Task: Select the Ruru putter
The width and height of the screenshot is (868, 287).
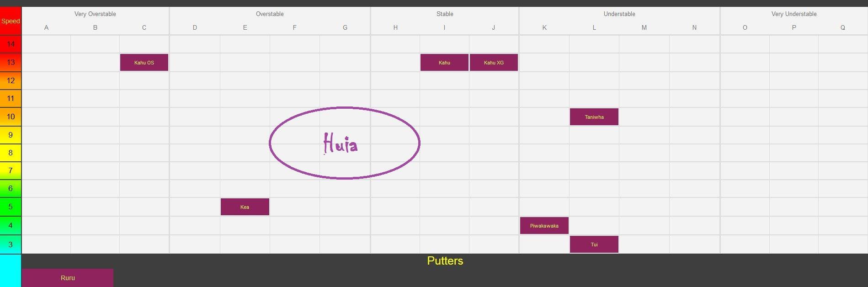Action: (x=68, y=278)
